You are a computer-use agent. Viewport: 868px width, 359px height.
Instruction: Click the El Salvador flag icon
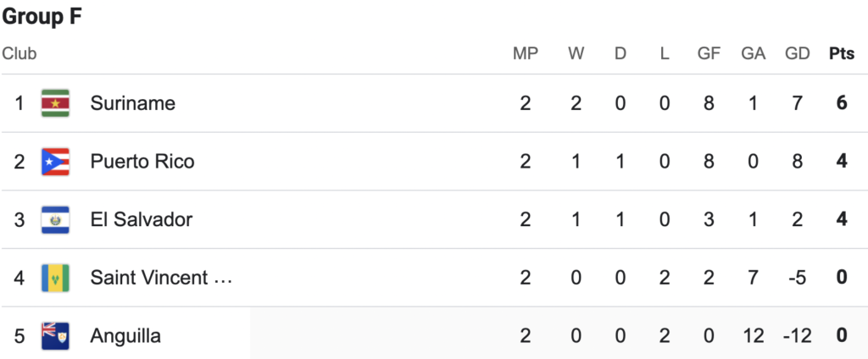55,219
